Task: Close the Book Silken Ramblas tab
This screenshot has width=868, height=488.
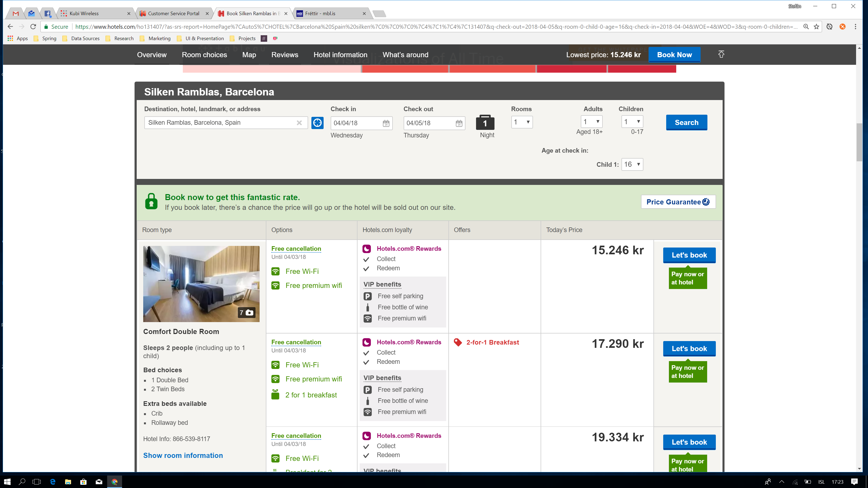Action: (286, 14)
